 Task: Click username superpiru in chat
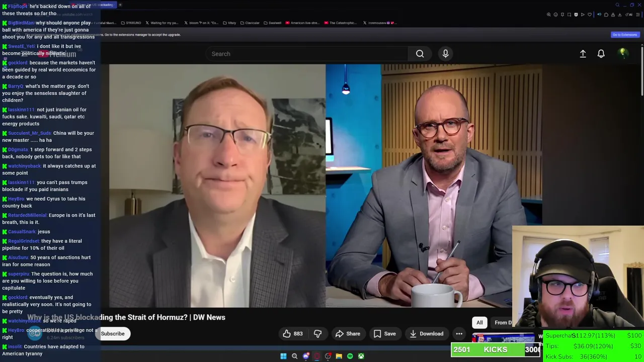[19, 274]
